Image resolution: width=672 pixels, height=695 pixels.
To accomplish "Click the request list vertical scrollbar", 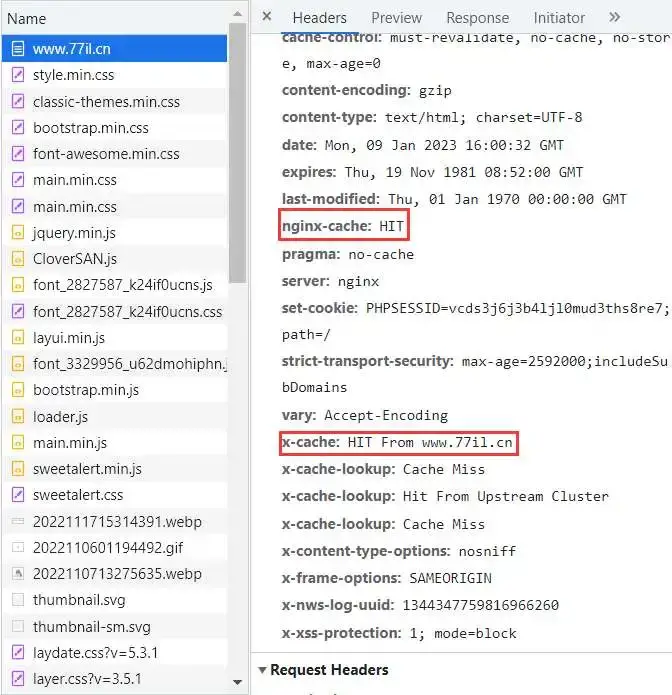I will (237, 150).
